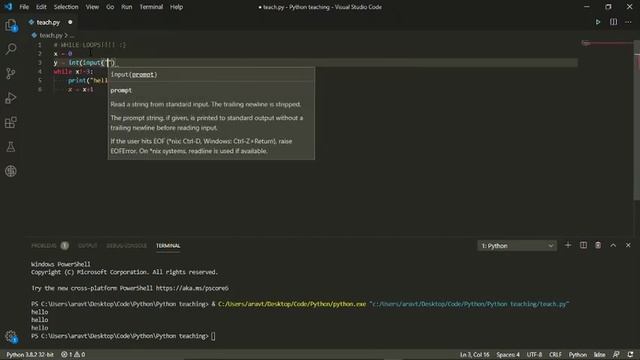Open editor More Actions ellipsis

tap(628, 22)
